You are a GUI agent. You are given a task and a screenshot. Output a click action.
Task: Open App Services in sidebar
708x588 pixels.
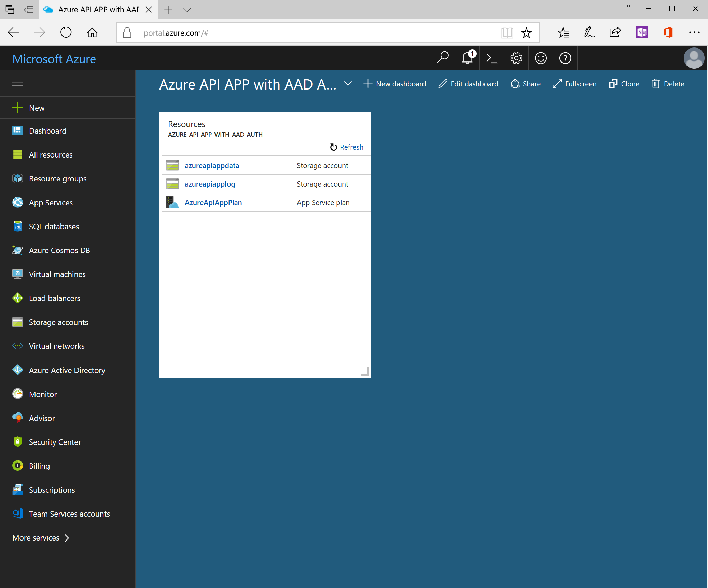(51, 203)
